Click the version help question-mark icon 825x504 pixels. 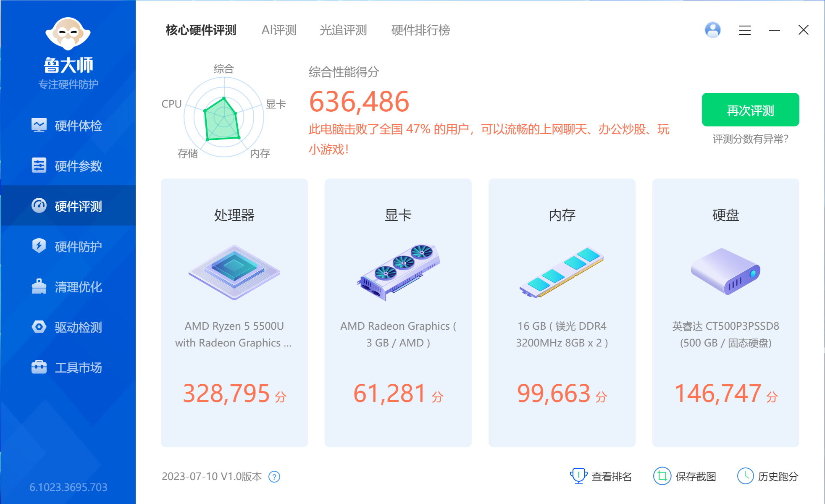tap(274, 477)
